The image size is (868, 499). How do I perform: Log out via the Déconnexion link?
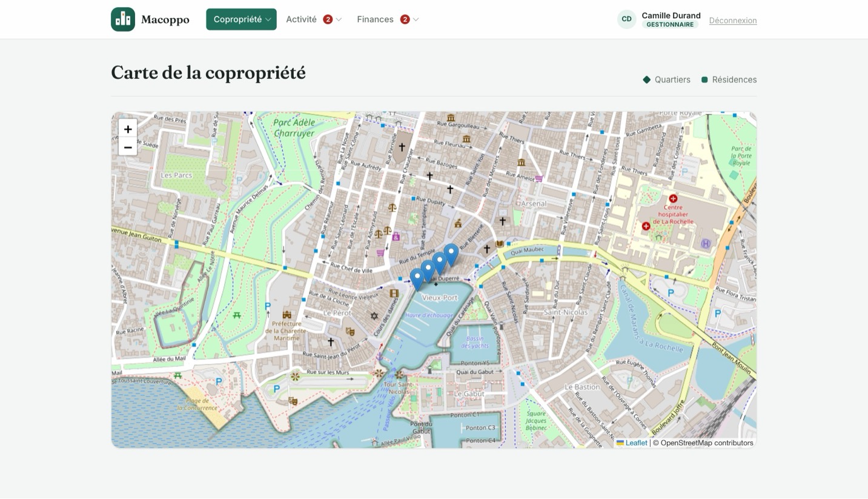733,21
